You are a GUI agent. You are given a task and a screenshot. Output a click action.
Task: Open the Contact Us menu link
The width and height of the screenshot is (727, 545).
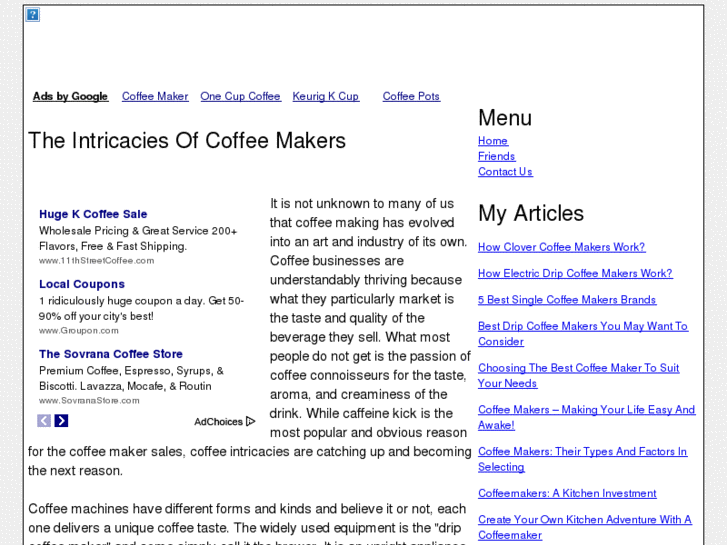coord(505,172)
